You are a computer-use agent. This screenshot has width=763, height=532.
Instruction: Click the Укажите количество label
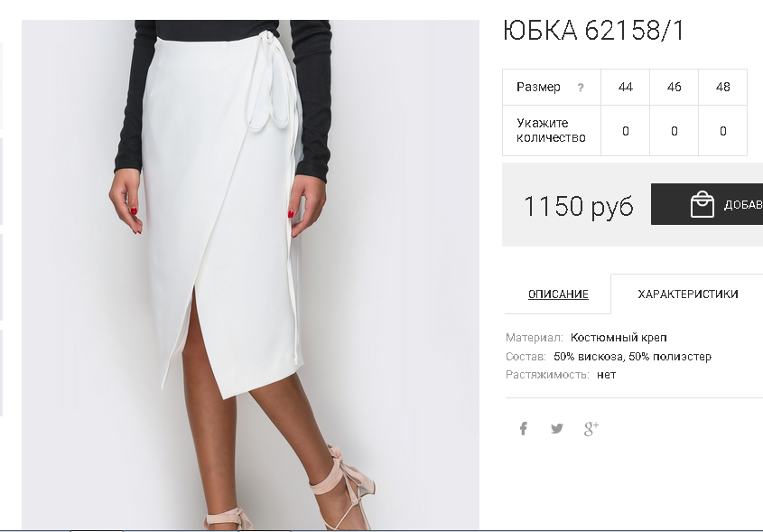[551, 130]
